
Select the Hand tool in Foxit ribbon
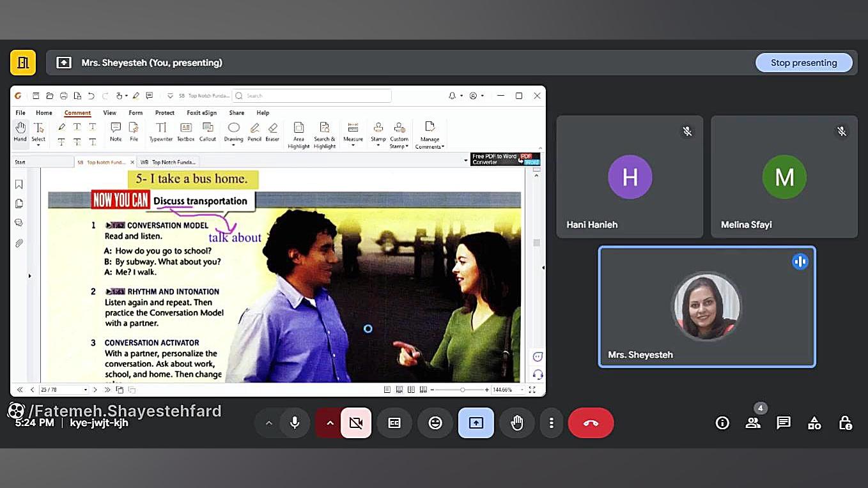pos(20,132)
